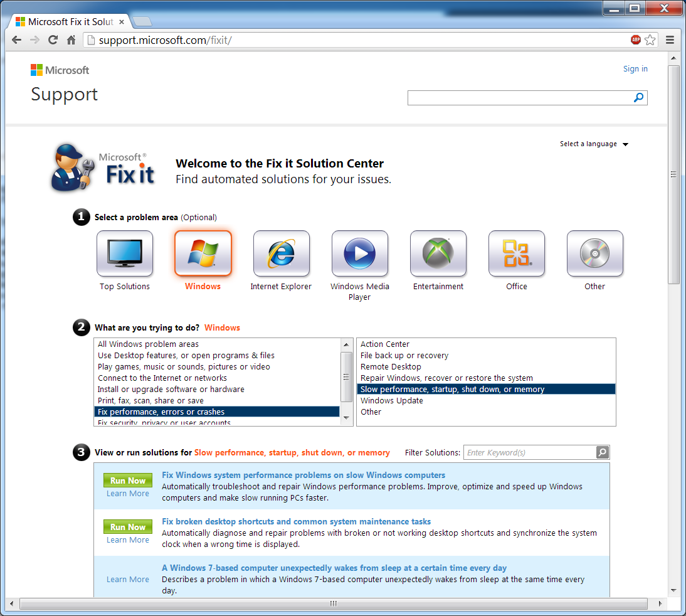Go back using browser back arrow
This screenshot has height=616, width=686.
pos(17,40)
